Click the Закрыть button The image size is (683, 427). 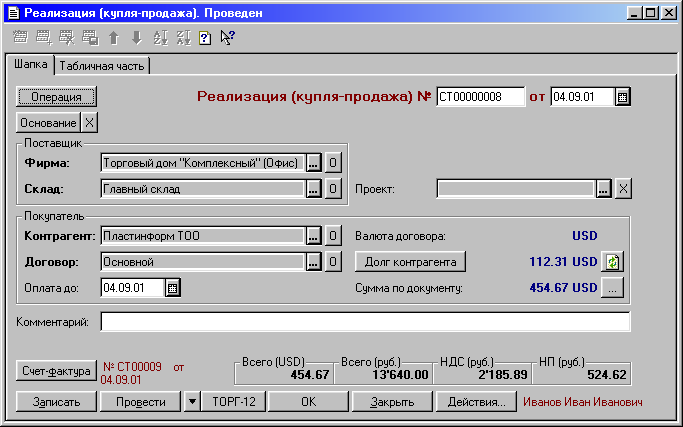click(x=392, y=401)
